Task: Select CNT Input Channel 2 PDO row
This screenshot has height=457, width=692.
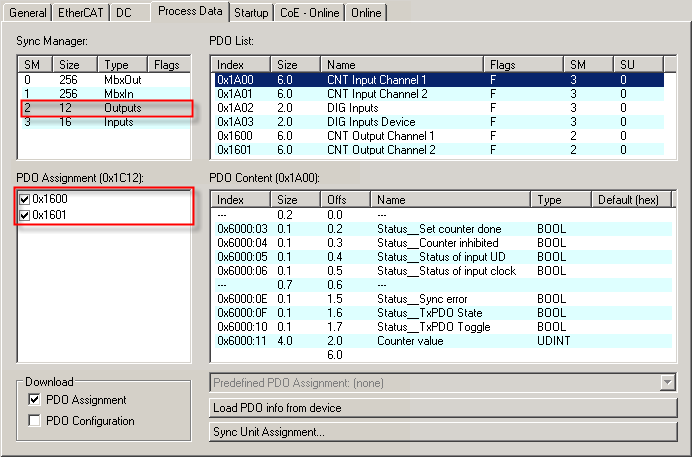Action: point(439,94)
